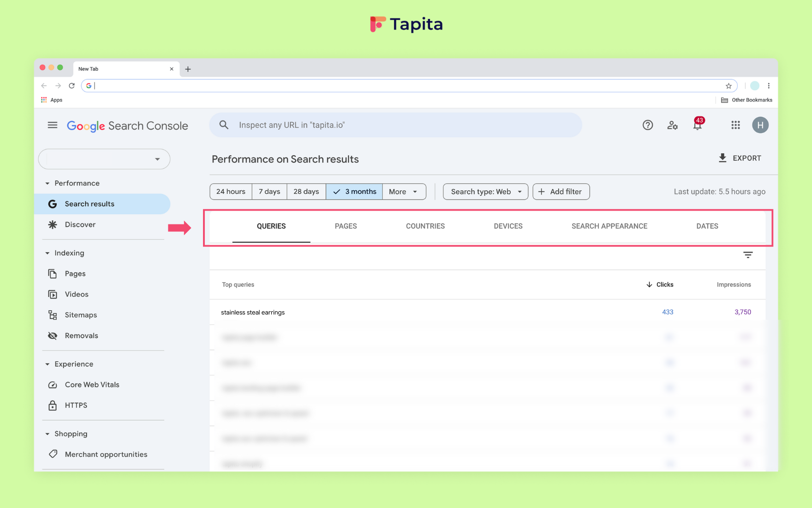This screenshot has width=812, height=508.
Task: Open the More date range dropdown
Action: [x=404, y=192]
